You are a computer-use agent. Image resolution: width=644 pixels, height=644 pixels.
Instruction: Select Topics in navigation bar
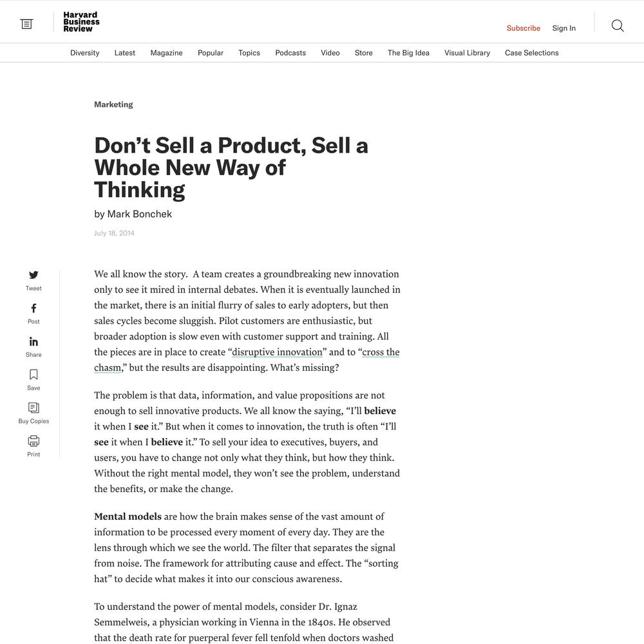tap(249, 53)
